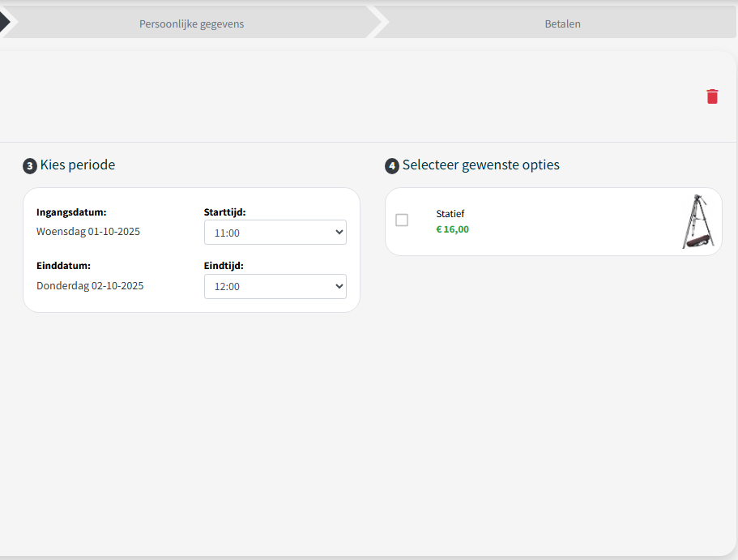Click the Ingangsdatum label

[x=71, y=212]
